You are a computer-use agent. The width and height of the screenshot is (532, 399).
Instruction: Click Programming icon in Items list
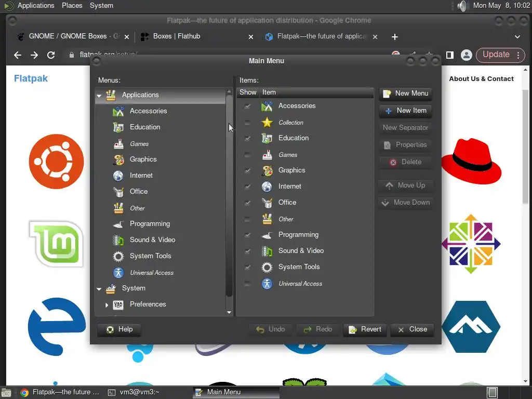(267, 235)
